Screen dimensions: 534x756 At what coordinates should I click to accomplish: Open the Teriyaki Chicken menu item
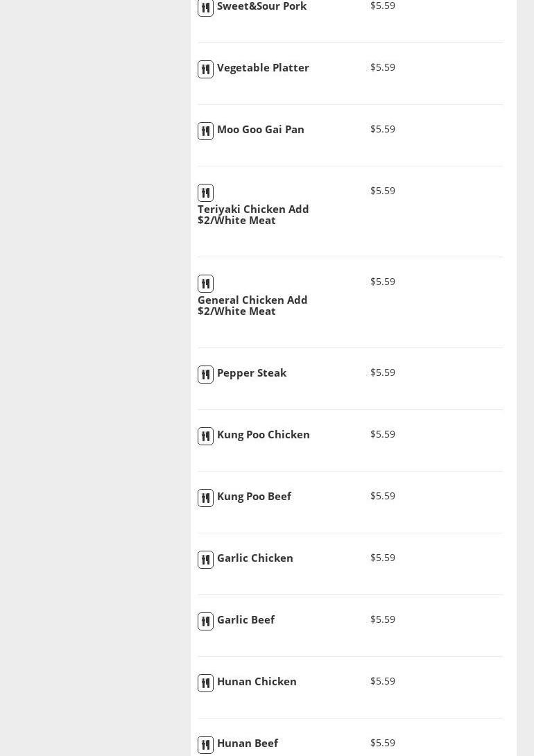coord(253,214)
